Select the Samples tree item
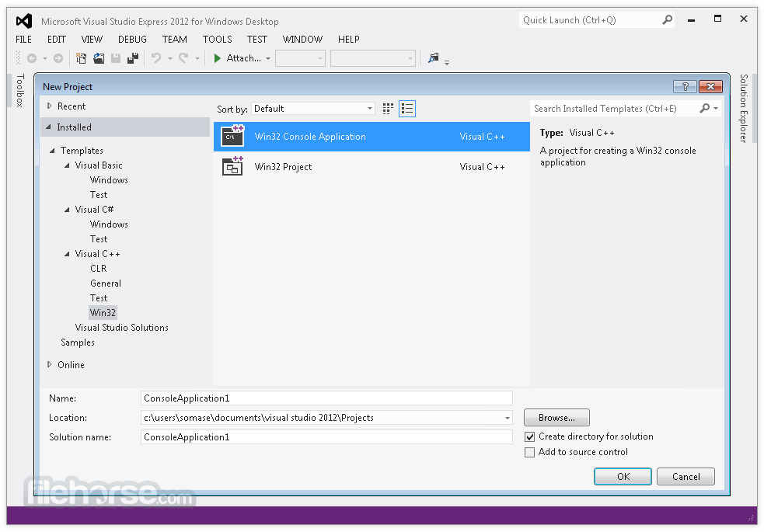The width and height of the screenshot is (764, 532). click(x=78, y=342)
